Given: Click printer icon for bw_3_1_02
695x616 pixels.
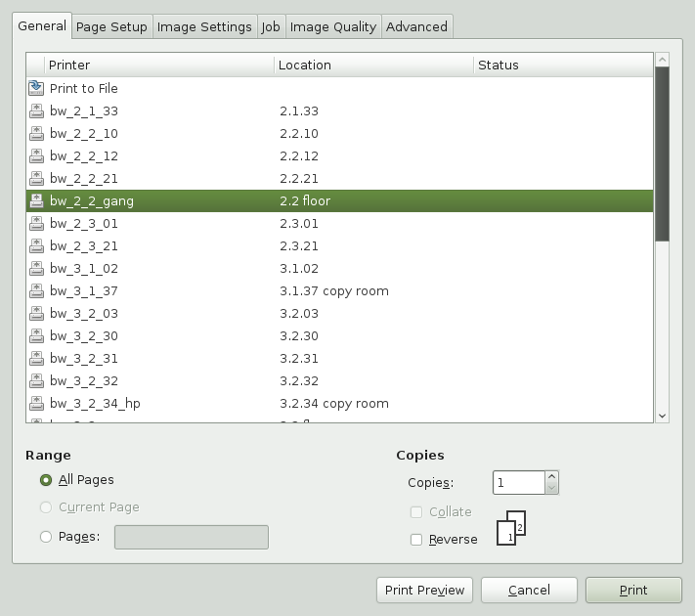Looking at the screenshot, I should tap(36, 268).
